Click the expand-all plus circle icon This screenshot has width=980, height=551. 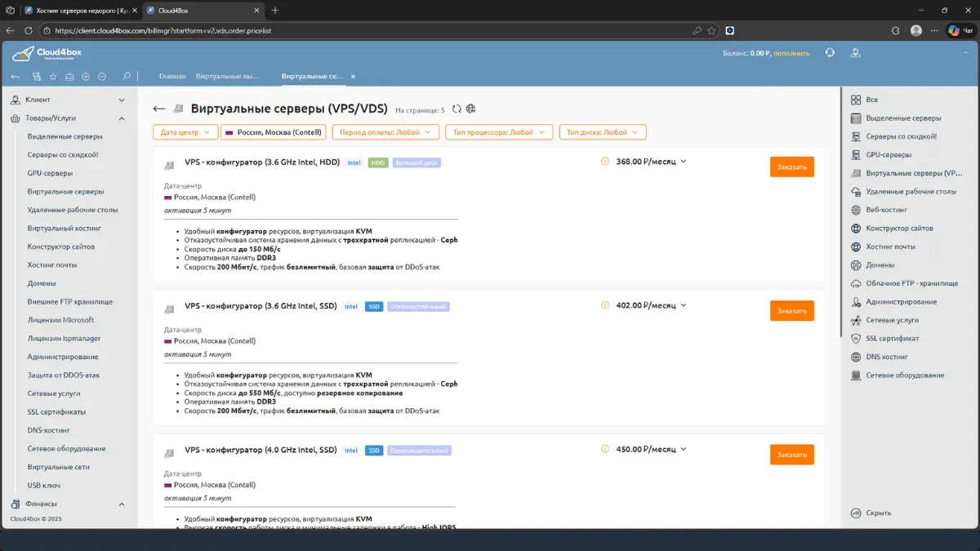(86, 77)
